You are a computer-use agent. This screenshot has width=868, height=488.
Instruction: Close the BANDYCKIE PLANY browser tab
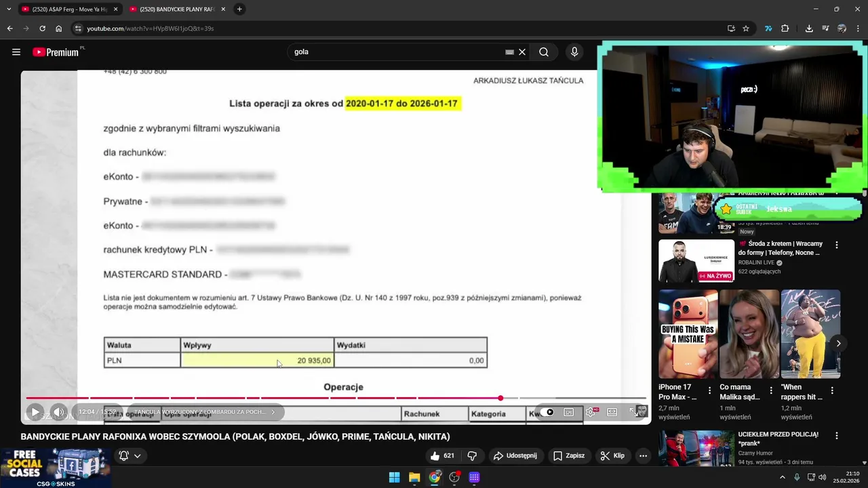223,9
